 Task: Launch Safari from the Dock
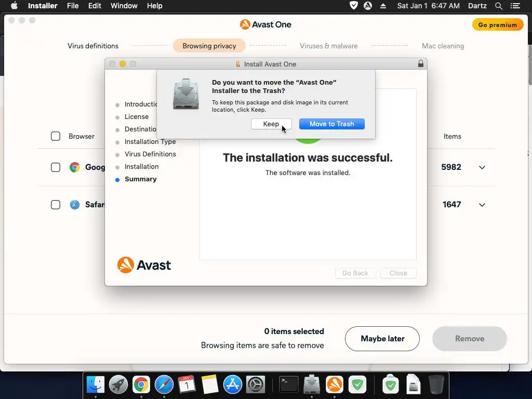(x=164, y=385)
